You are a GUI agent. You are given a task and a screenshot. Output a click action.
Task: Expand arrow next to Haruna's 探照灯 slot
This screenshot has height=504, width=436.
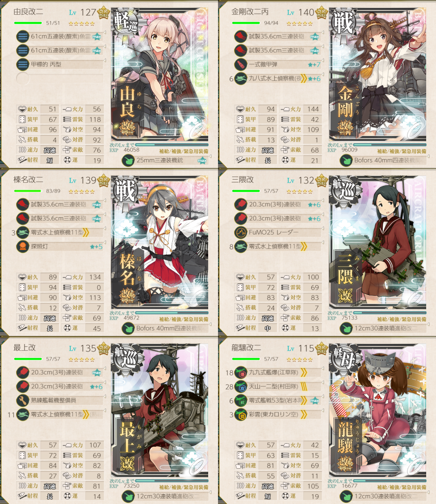click(105, 243)
